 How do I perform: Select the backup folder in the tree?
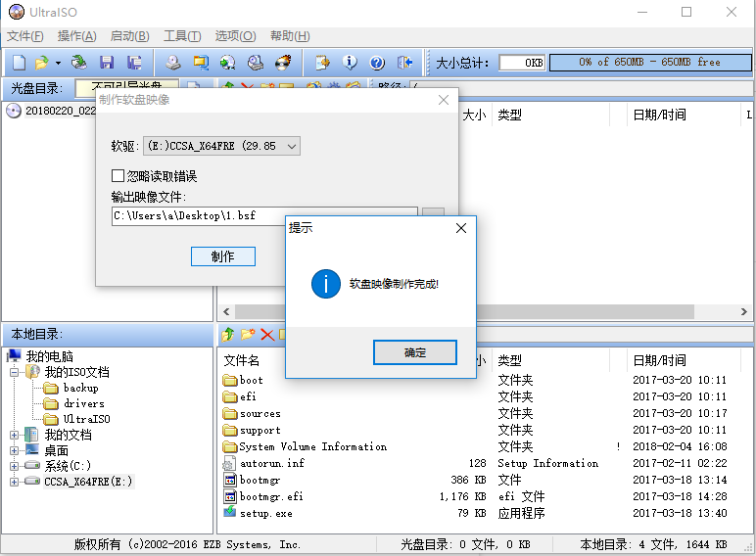[x=80, y=388]
